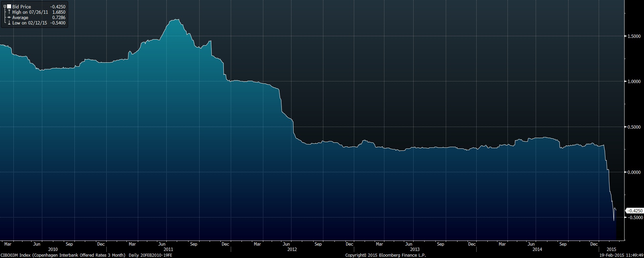Screen dimensions: 644x258
Task: Click the High marker icon in legend
Action: pyautogui.click(x=9, y=12)
